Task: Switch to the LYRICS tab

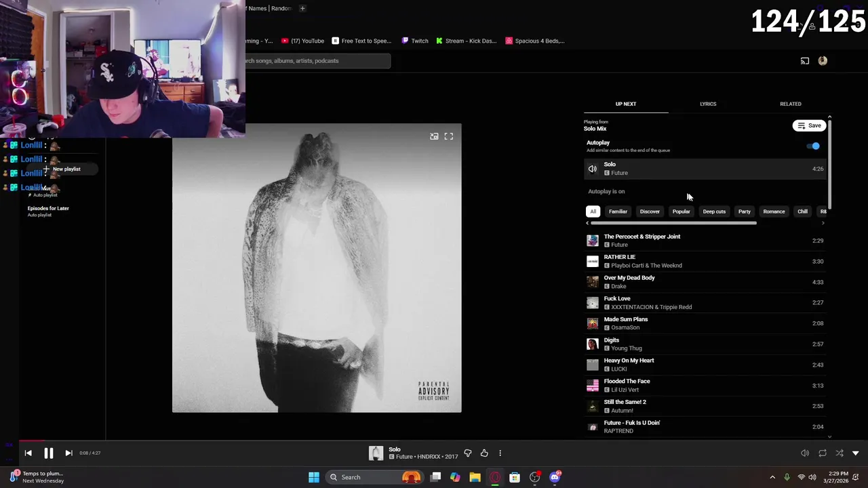Action: coord(708,104)
